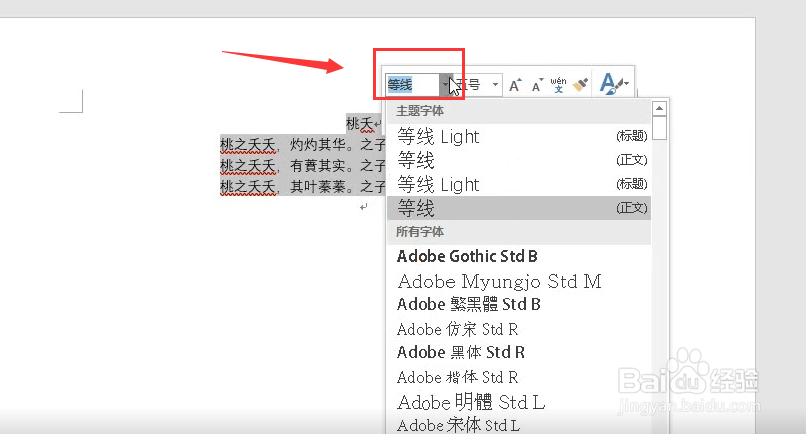The image size is (806, 434).
Task: Select the Format Painter brush icon
Action: pyautogui.click(x=580, y=85)
